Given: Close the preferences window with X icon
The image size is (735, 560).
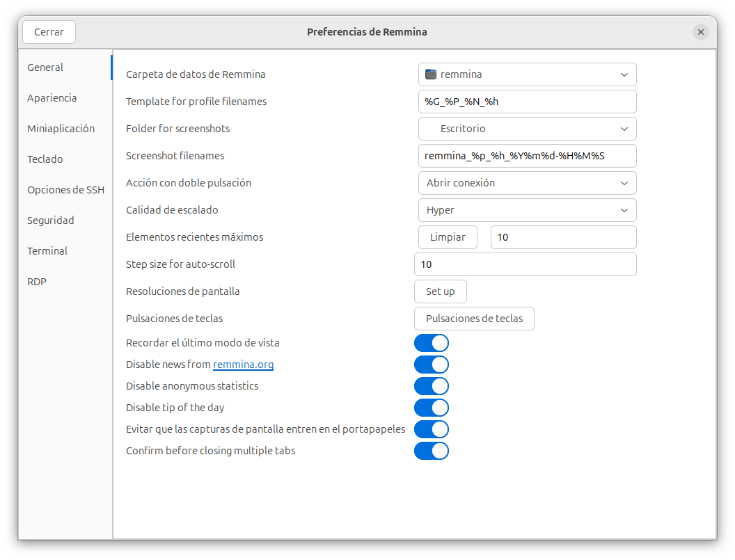Looking at the screenshot, I should [x=701, y=32].
